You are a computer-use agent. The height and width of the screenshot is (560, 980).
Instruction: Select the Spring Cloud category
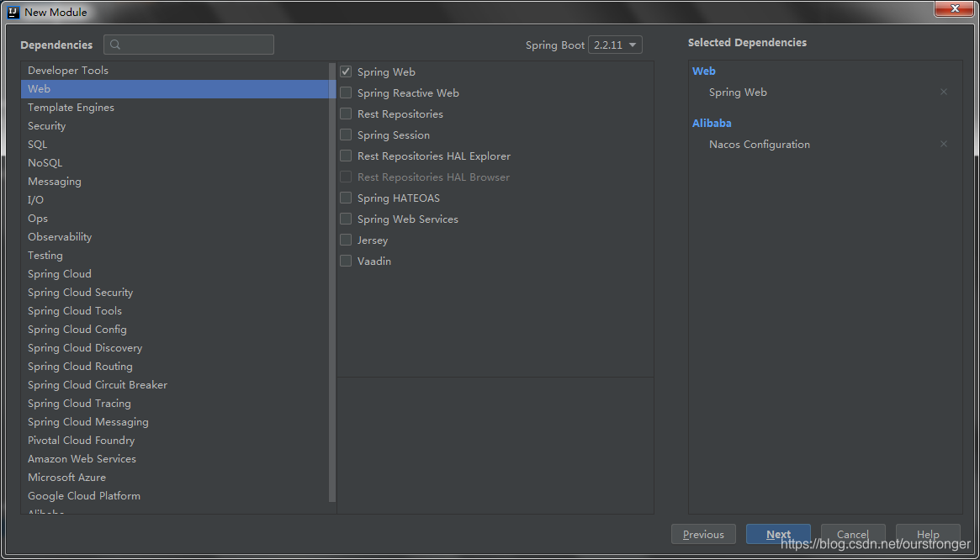click(x=176, y=274)
